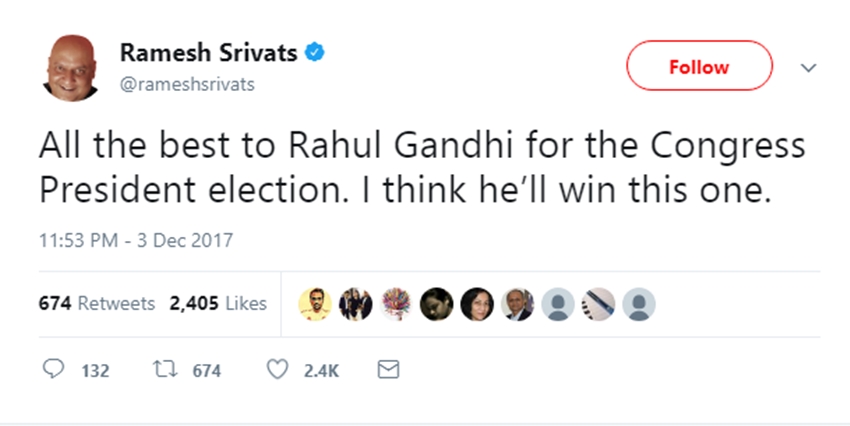The height and width of the screenshot is (426, 850).
Task: Click the last default gray liker avatar
Action: 639,303
